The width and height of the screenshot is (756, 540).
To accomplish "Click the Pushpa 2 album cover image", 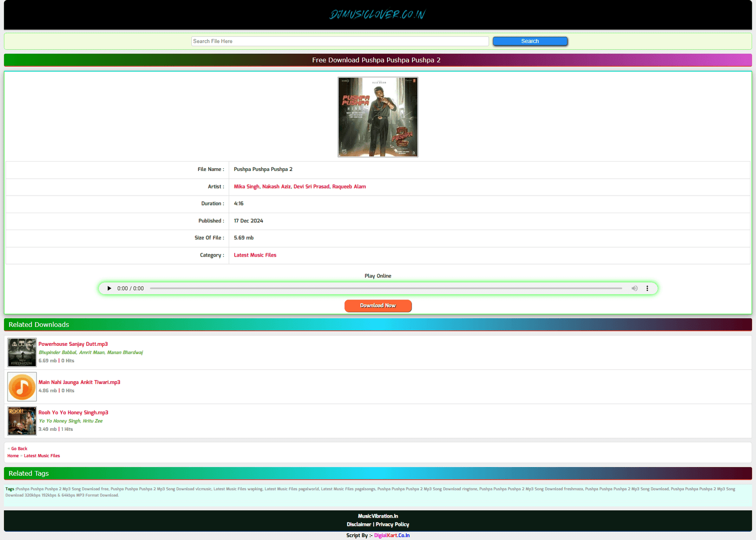I will pos(378,117).
